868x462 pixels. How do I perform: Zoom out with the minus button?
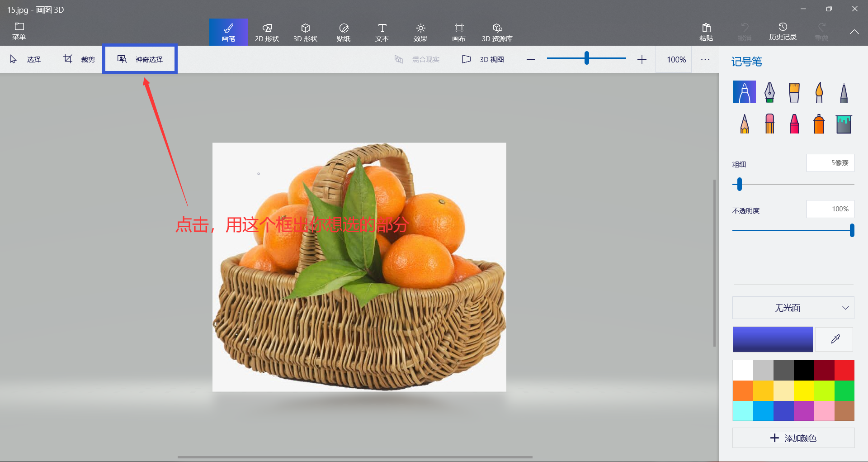(x=531, y=59)
